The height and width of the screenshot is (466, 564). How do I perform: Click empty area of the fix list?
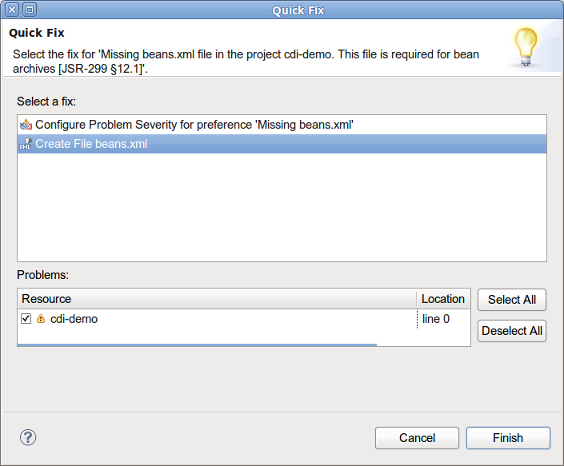point(282,207)
